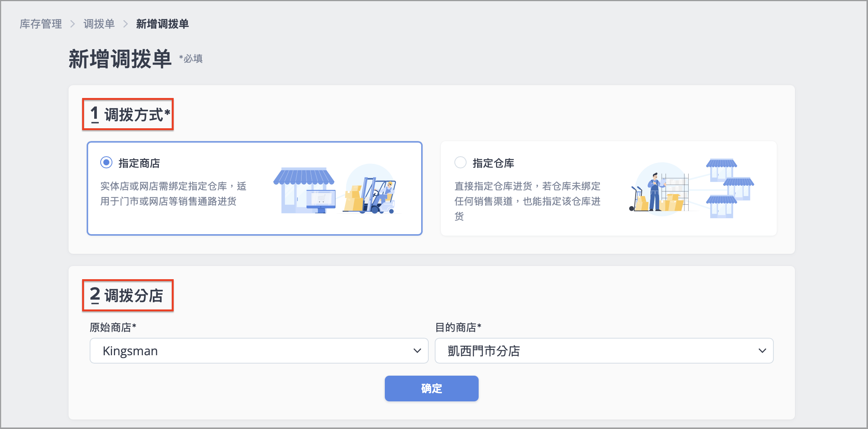Click breadcrumb arrow after 调拨单
This screenshot has width=868, height=429.
(x=126, y=24)
